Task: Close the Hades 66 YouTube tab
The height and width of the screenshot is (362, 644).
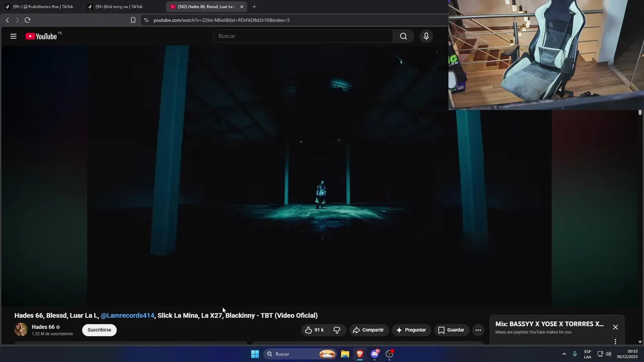Action: 242,7
